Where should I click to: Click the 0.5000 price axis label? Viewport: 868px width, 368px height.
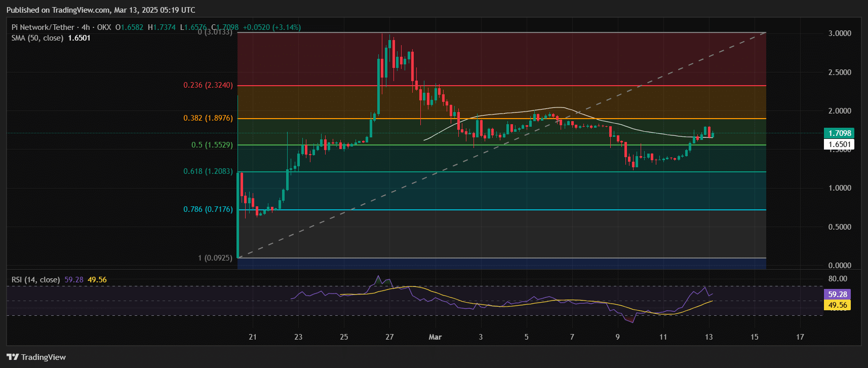point(840,227)
